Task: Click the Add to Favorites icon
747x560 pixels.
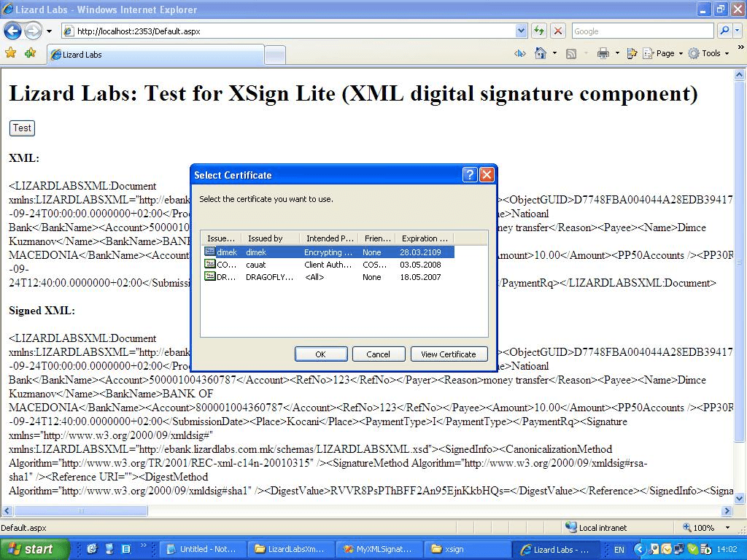Action: pyautogui.click(x=30, y=53)
